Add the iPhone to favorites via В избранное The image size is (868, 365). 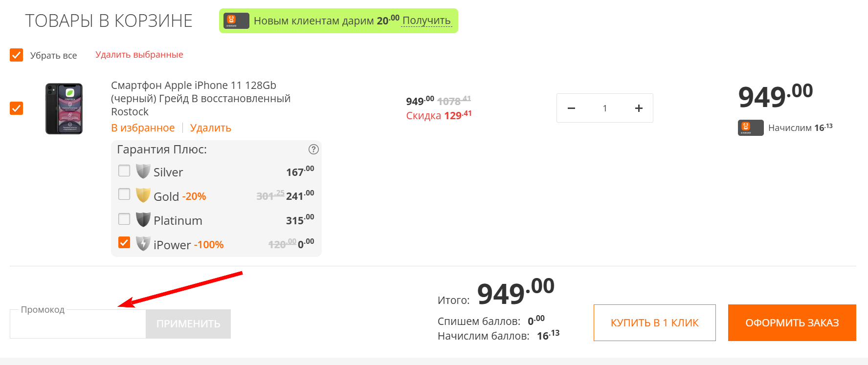[143, 128]
